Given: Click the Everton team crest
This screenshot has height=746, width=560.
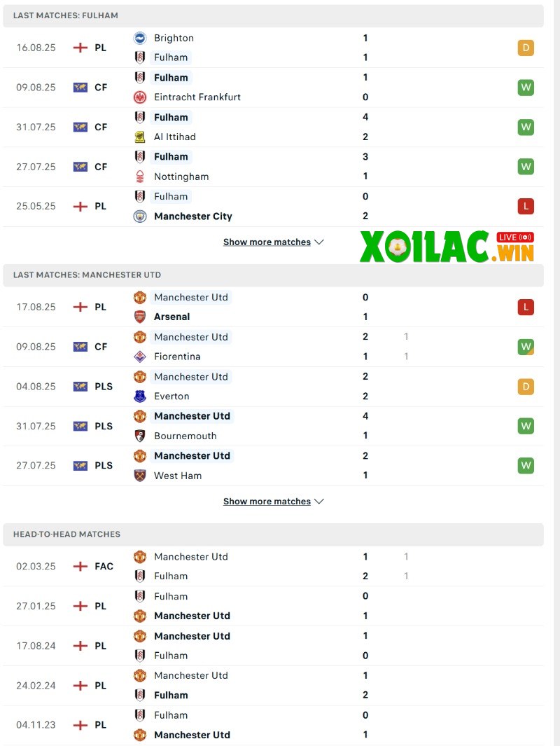Looking at the screenshot, I should 140,396.
